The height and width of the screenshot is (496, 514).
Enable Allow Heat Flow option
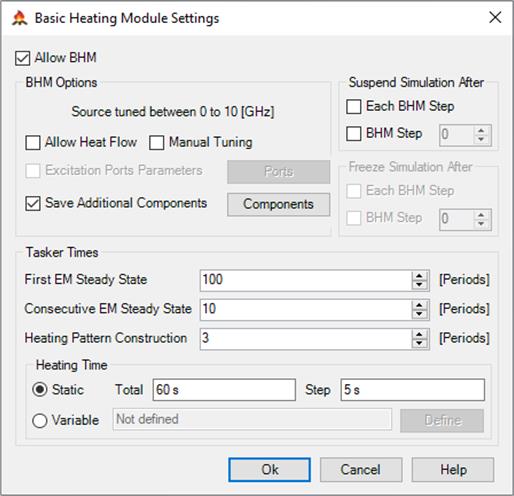[33, 143]
